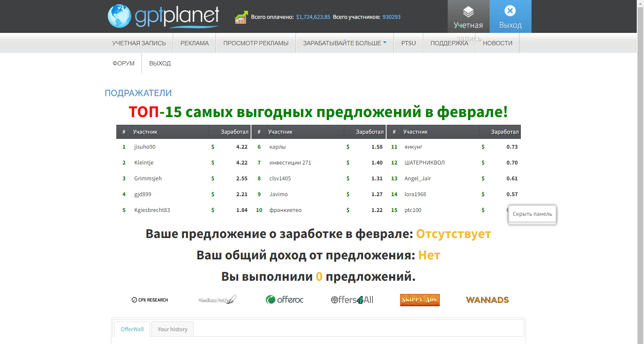Select username ШАТЕРНИКВОЛ in the ranking
This screenshot has height=344, width=644.
coord(425,163)
